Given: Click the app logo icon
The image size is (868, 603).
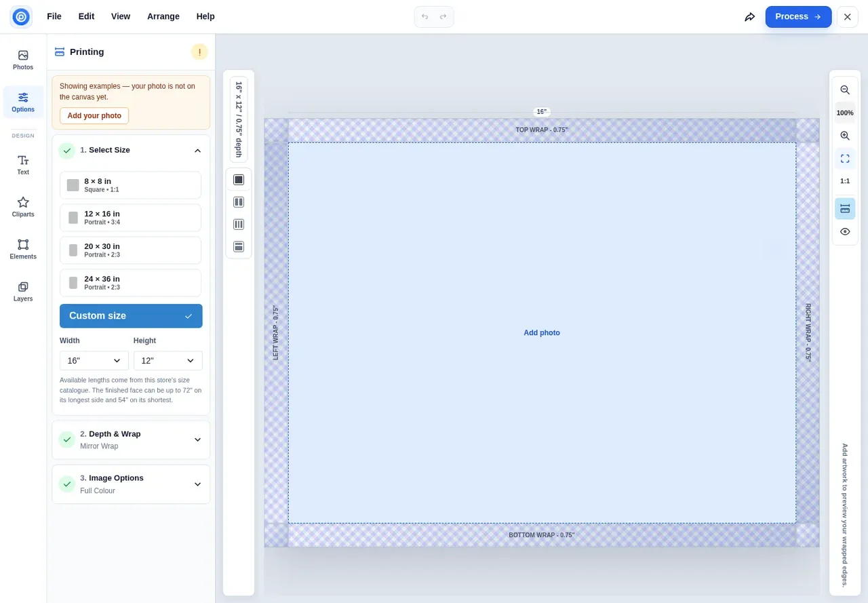Looking at the screenshot, I should [21, 16].
